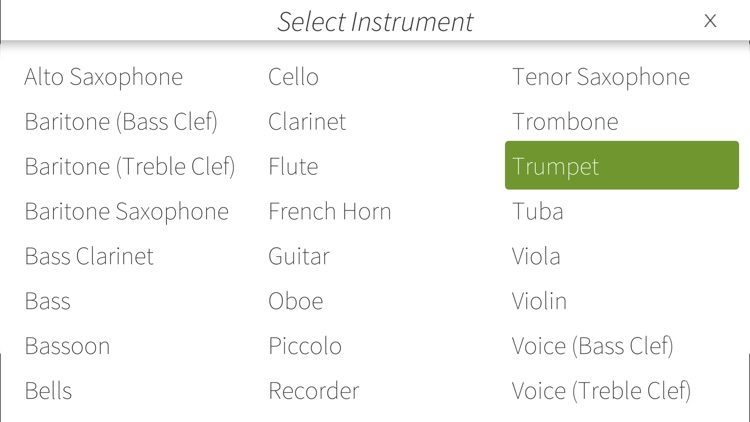
Task: Select Flute as instrument
Action: (x=293, y=167)
